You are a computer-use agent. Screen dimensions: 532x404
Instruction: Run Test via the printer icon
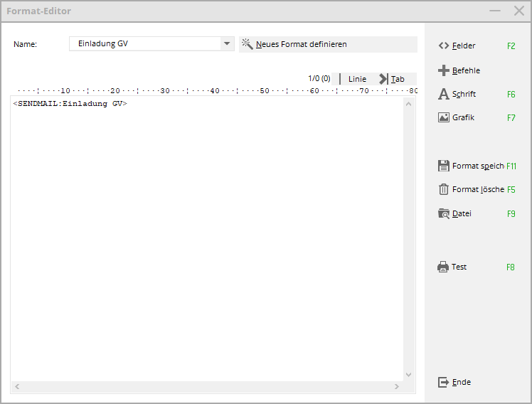tap(443, 267)
